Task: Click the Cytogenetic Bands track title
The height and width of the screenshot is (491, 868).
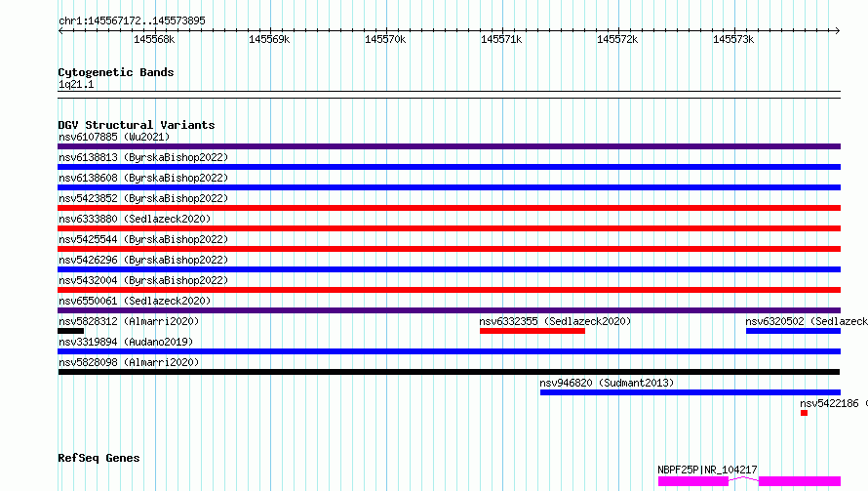Action: [x=116, y=72]
